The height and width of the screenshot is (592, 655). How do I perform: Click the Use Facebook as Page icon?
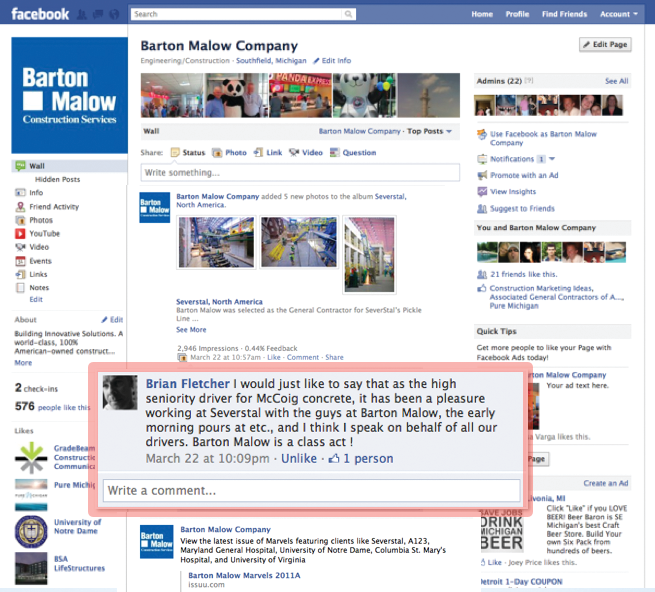tap(482, 135)
